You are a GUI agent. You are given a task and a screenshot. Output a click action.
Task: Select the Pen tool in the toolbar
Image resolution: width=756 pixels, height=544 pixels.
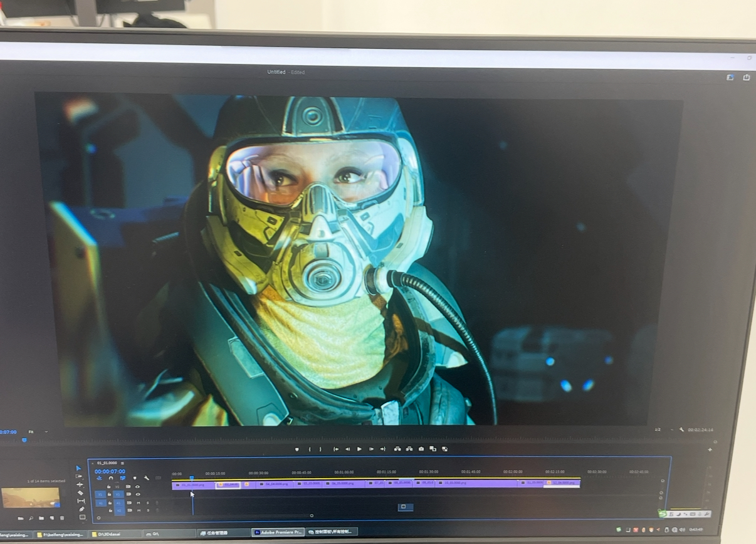81,509
